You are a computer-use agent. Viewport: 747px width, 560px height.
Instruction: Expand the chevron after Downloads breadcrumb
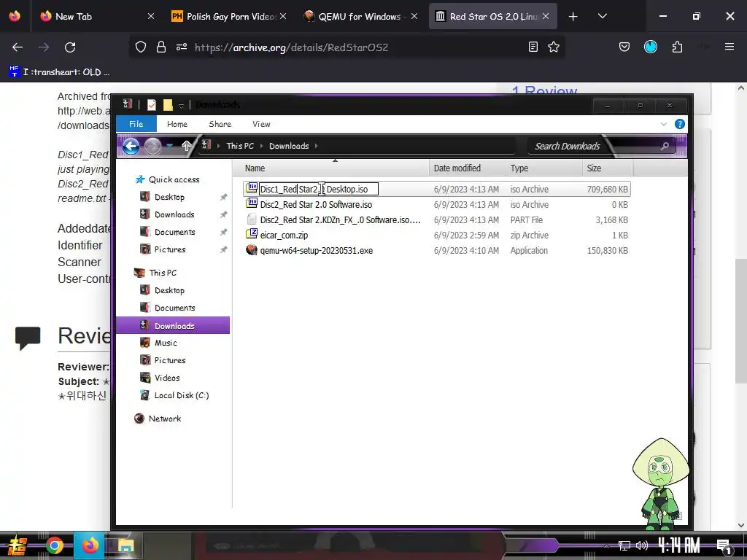(x=317, y=146)
